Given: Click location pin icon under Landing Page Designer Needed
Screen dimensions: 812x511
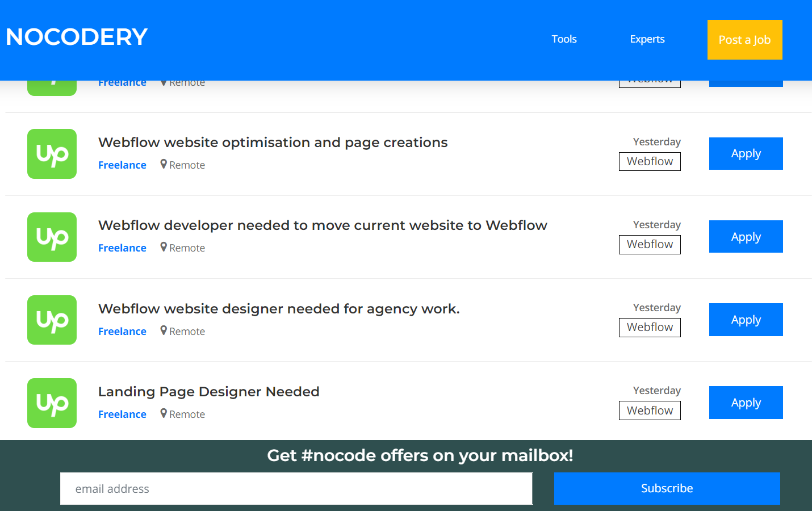Looking at the screenshot, I should click(x=164, y=414).
